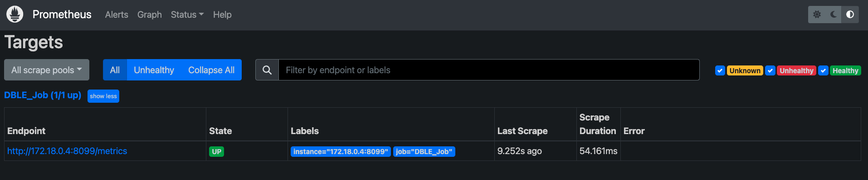The width and height of the screenshot is (868, 180).
Task: Uncheck the Unhealthy state filter checkbox
Action: [770, 70]
